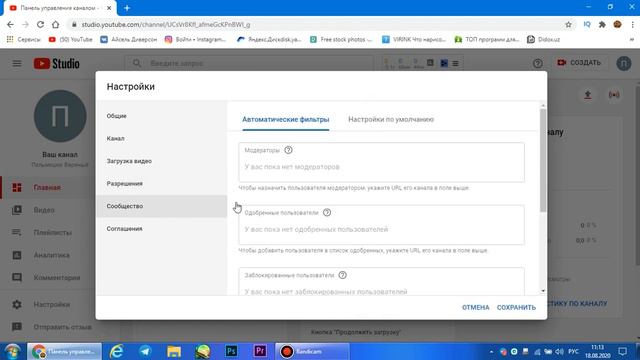The height and width of the screenshot is (360, 640).
Task: Open a new browser tab
Action: point(127,8)
